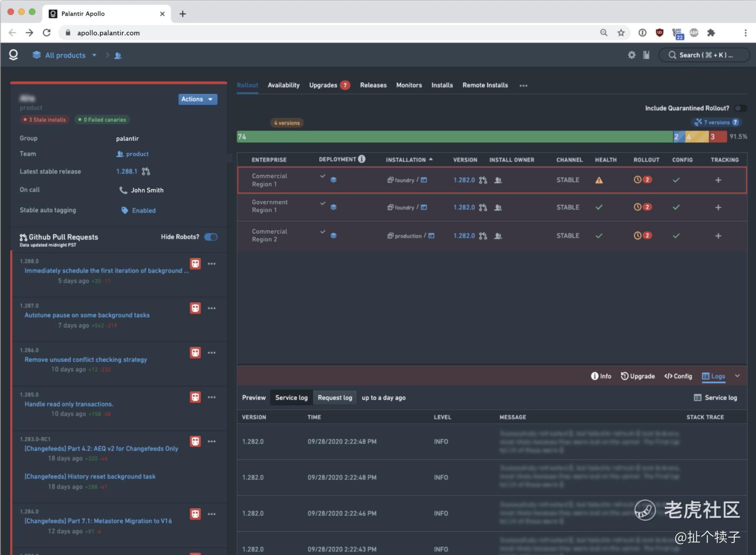
Task: Add tracking for Commercial Region 2
Action: click(x=718, y=236)
